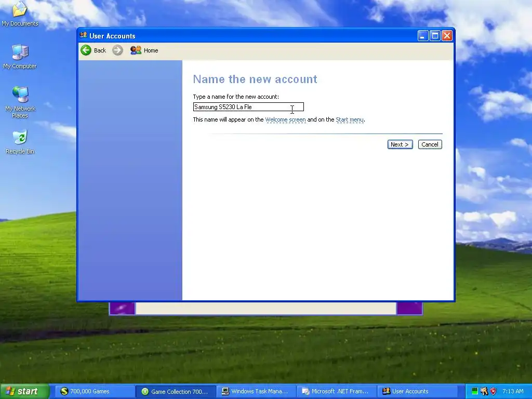The width and height of the screenshot is (532, 399).
Task: Click the Next > button
Action: coord(400,144)
